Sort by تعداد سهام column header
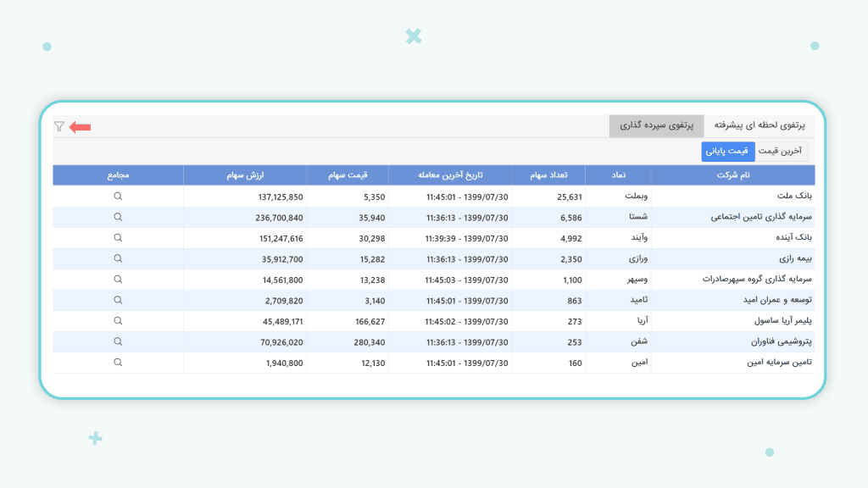The width and height of the screenshot is (868, 488). click(548, 175)
